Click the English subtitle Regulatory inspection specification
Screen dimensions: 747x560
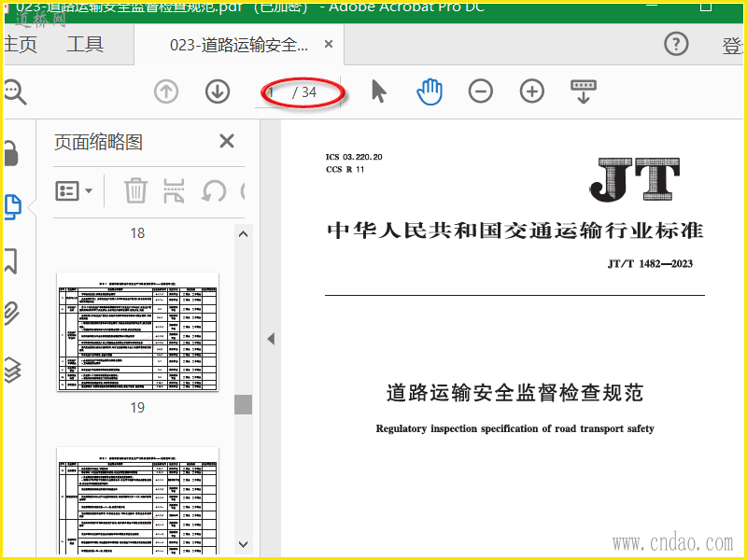[x=515, y=428]
